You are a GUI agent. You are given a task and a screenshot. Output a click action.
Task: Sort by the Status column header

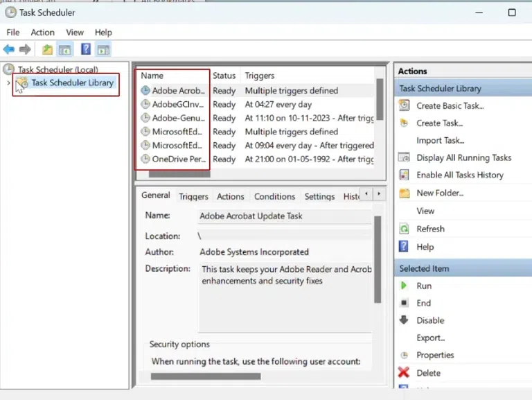[x=224, y=76]
